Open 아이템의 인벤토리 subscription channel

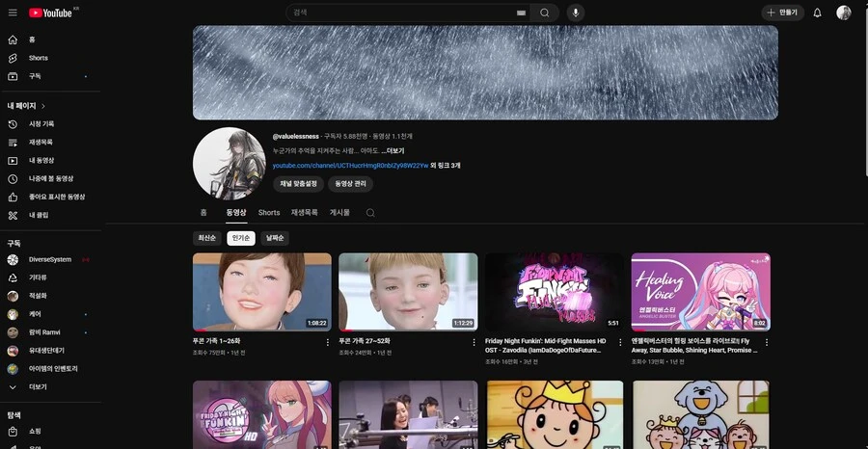[x=51, y=369]
